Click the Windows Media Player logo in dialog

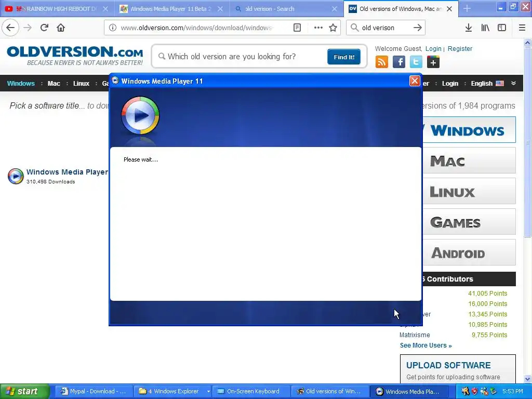(140, 115)
